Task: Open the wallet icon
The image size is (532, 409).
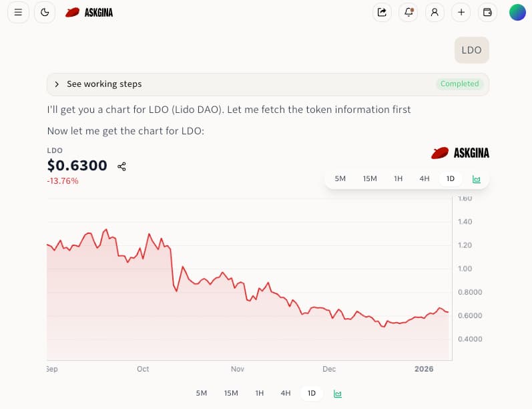Action: click(x=487, y=12)
